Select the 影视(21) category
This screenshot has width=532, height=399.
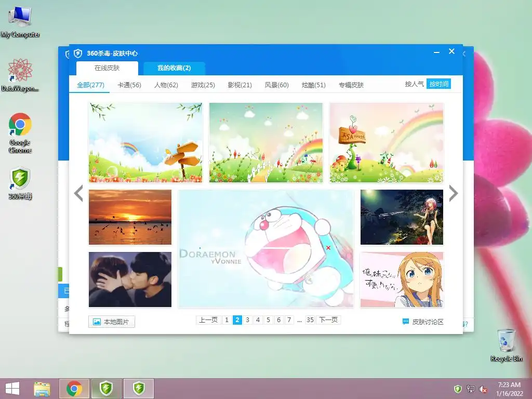pyautogui.click(x=240, y=85)
